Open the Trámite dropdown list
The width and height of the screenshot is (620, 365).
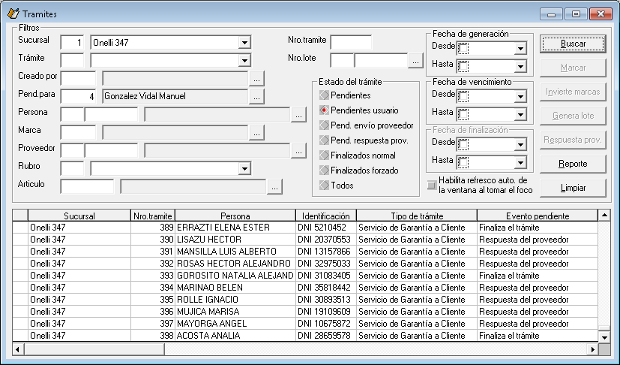[245, 61]
